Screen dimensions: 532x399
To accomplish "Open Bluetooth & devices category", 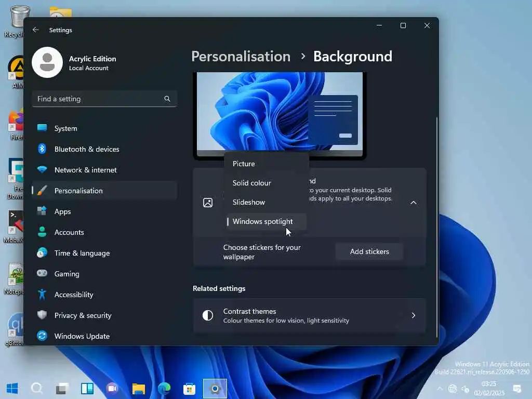I will point(104,149).
